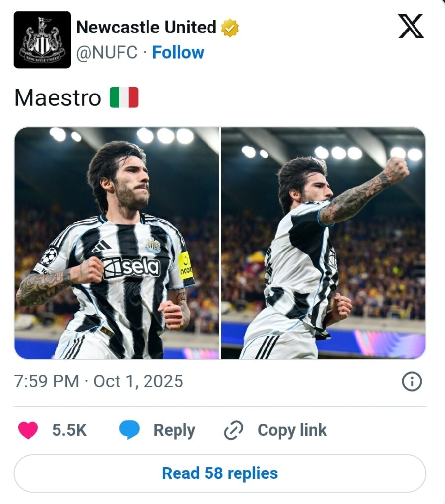This screenshot has width=445, height=504.
Task: Open the left photo of player running
Action: pyautogui.click(x=117, y=243)
